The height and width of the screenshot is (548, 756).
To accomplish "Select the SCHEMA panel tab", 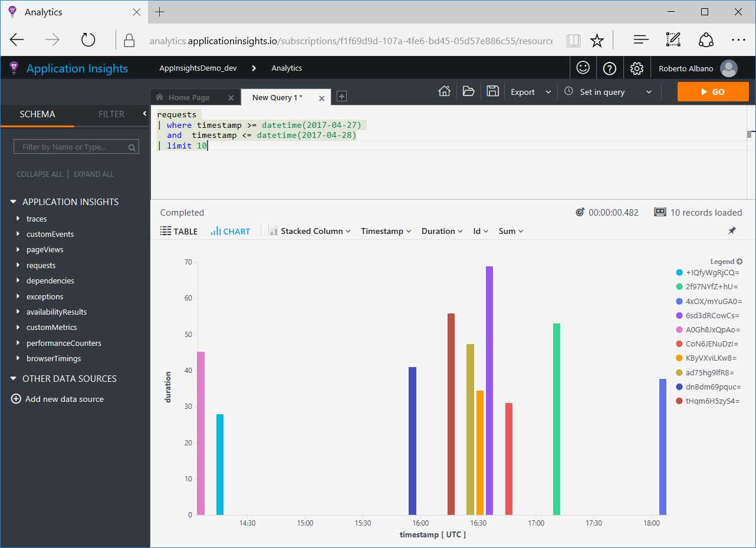I will click(37, 114).
